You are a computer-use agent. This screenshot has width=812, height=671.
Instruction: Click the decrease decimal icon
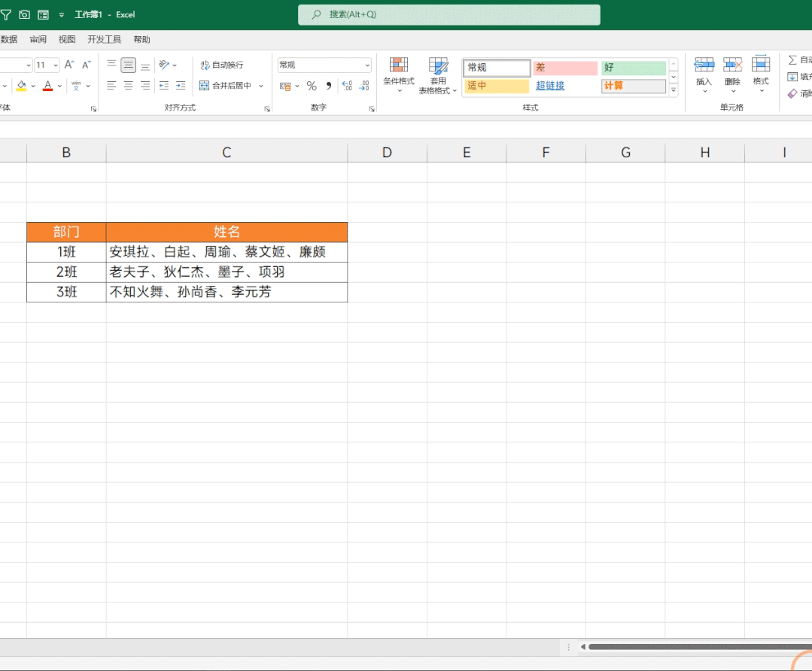pyautogui.click(x=364, y=86)
